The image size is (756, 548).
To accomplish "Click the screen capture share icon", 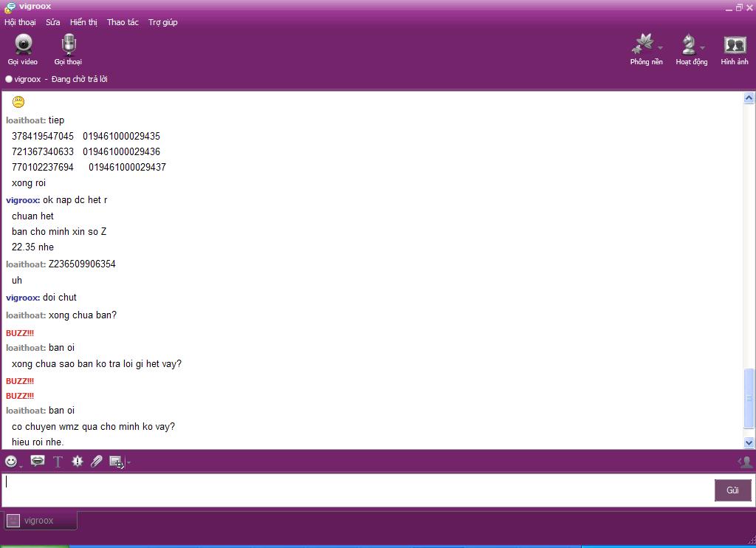I will pyautogui.click(x=116, y=462).
